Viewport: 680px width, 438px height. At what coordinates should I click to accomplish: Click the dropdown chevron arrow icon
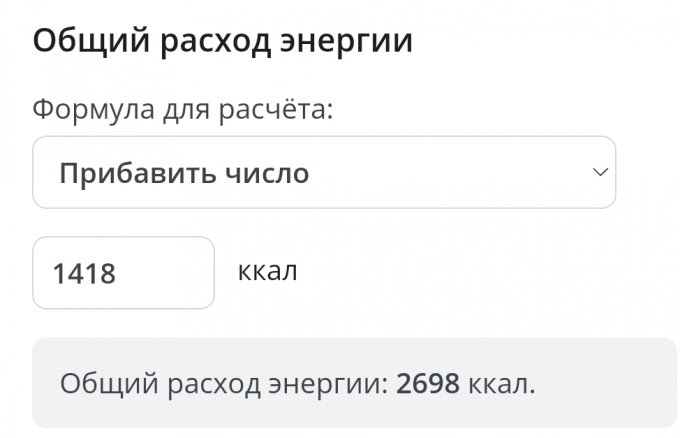point(600,173)
